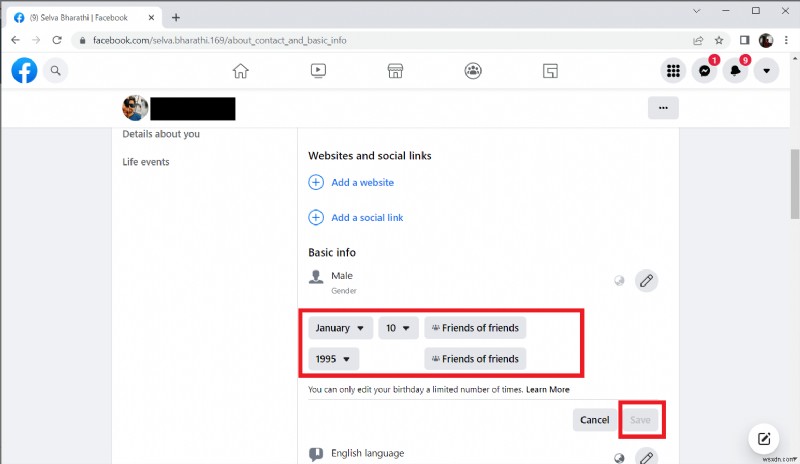This screenshot has height=464, width=800.
Task: Click the profile picture thumbnail
Action: 135,108
